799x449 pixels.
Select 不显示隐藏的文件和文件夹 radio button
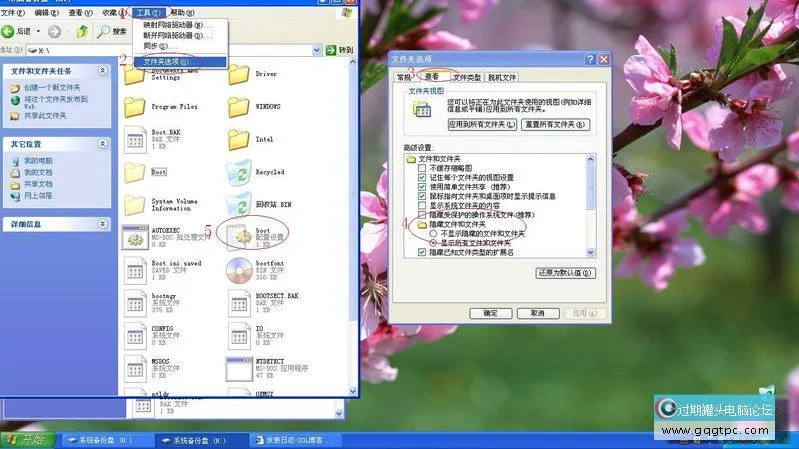pos(433,233)
